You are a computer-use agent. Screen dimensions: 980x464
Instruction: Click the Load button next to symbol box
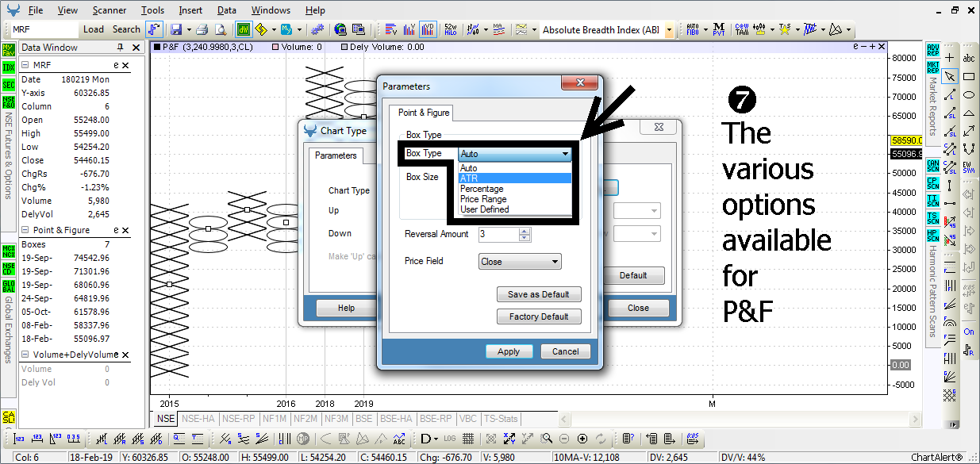[94, 29]
